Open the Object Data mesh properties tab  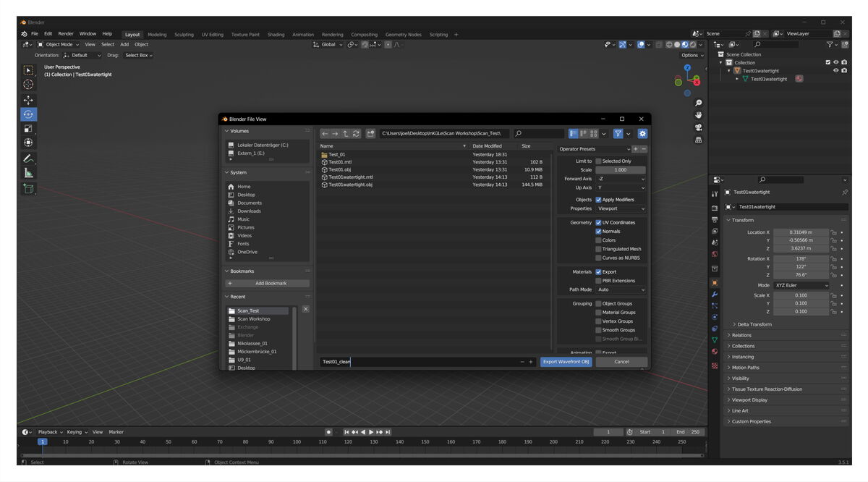(x=715, y=340)
